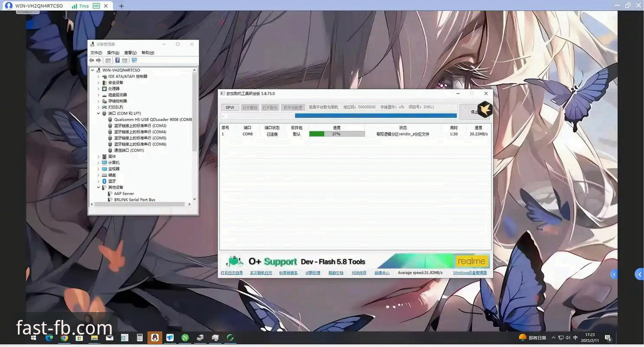Open the notification center icon
Viewport: 644px width, 347px height.
[x=608, y=338]
